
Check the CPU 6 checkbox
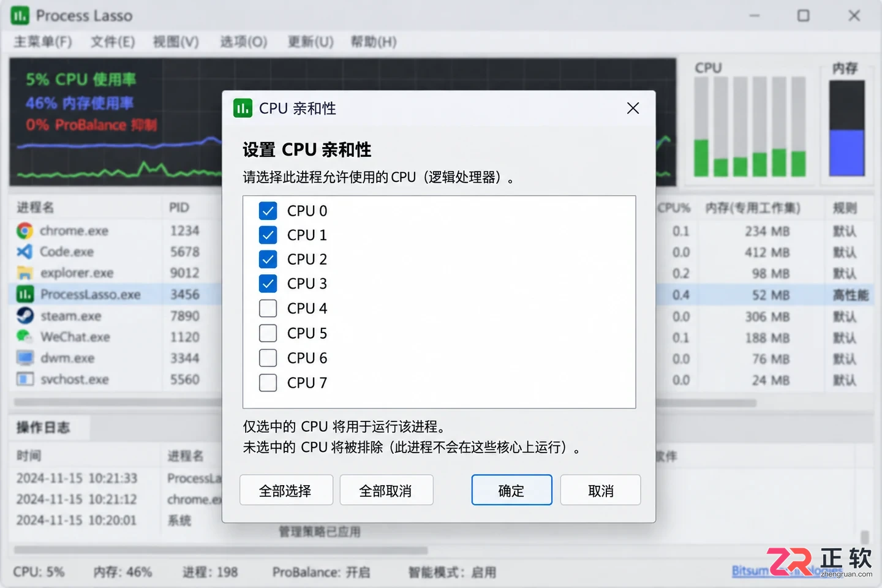(x=268, y=358)
